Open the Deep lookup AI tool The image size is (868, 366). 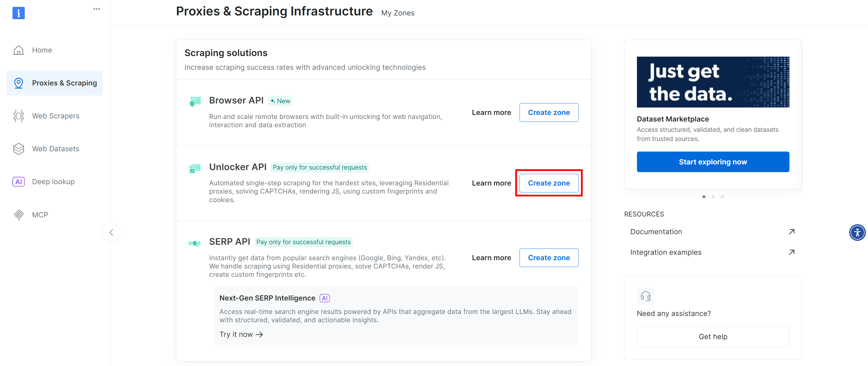click(x=53, y=182)
